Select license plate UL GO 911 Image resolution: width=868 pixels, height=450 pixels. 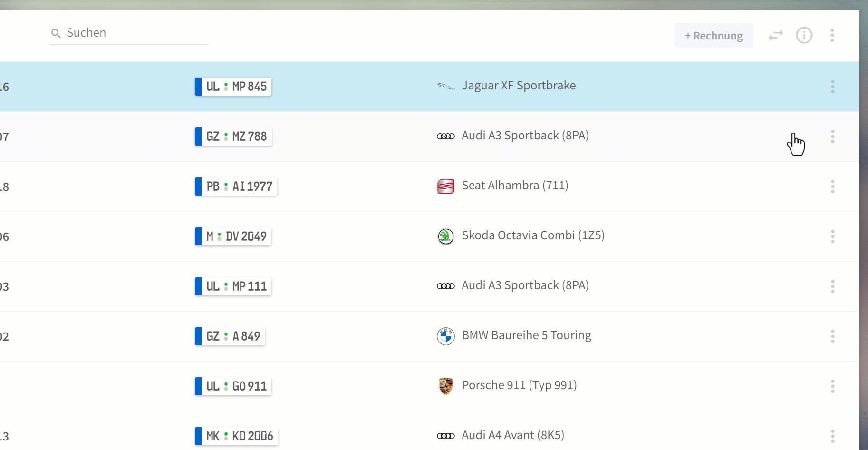click(x=233, y=386)
